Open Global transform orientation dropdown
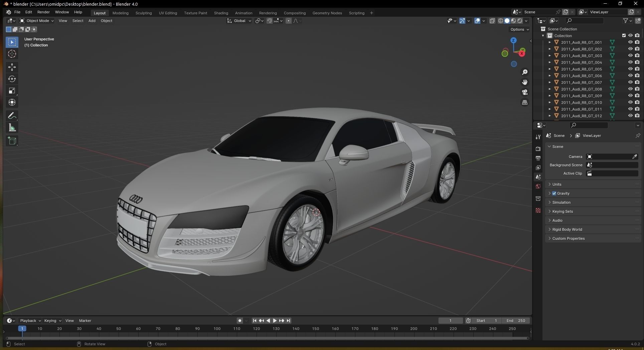The width and height of the screenshot is (644, 350). 239,21
